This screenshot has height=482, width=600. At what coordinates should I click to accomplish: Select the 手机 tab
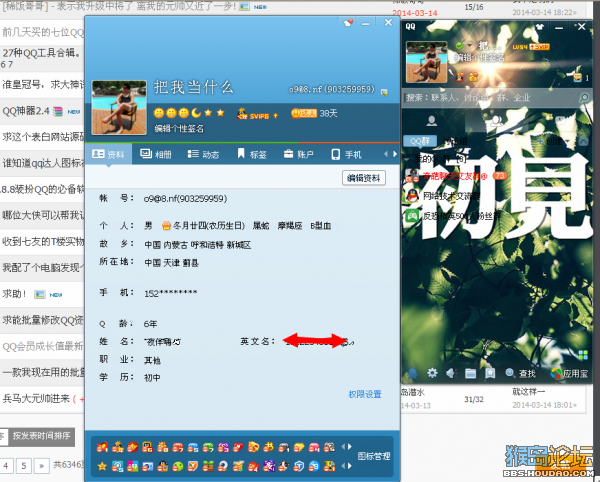pyautogui.click(x=346, y=154)
